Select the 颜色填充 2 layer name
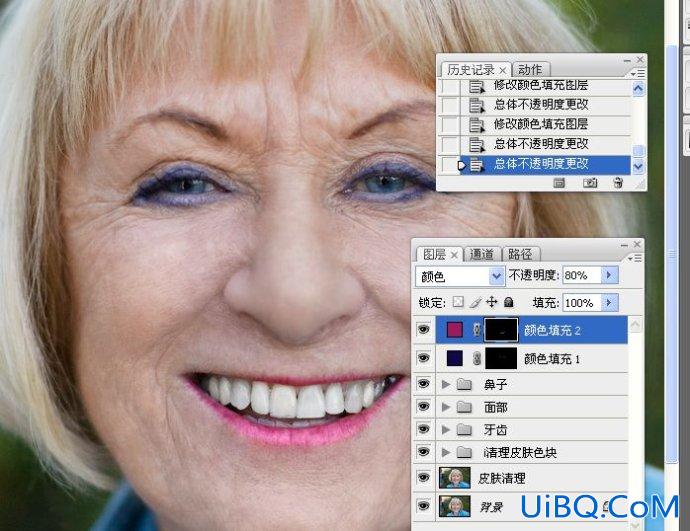This screenshot has height=531, width=690. [x=552, y=330]
